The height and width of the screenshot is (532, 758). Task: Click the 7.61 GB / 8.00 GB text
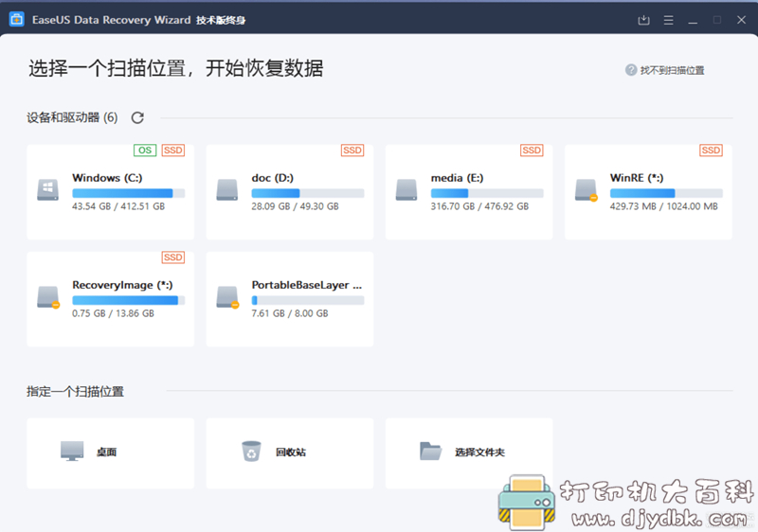(x=290, y=313)
